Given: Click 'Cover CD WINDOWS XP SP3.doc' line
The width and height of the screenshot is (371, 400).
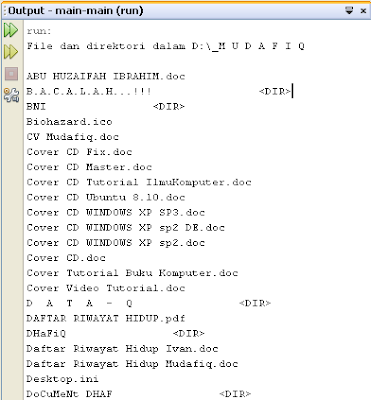Looking at the screenshot, I should [116, 212].
